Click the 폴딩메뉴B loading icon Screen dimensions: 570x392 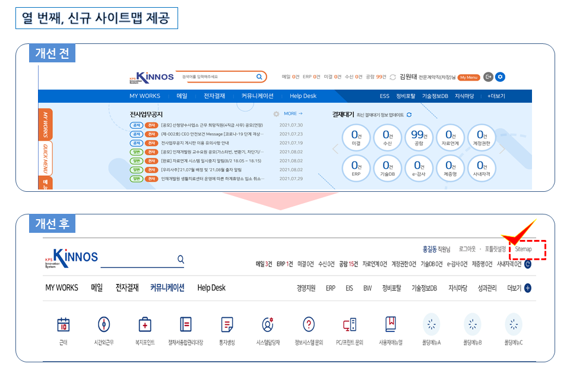point(473,324)
